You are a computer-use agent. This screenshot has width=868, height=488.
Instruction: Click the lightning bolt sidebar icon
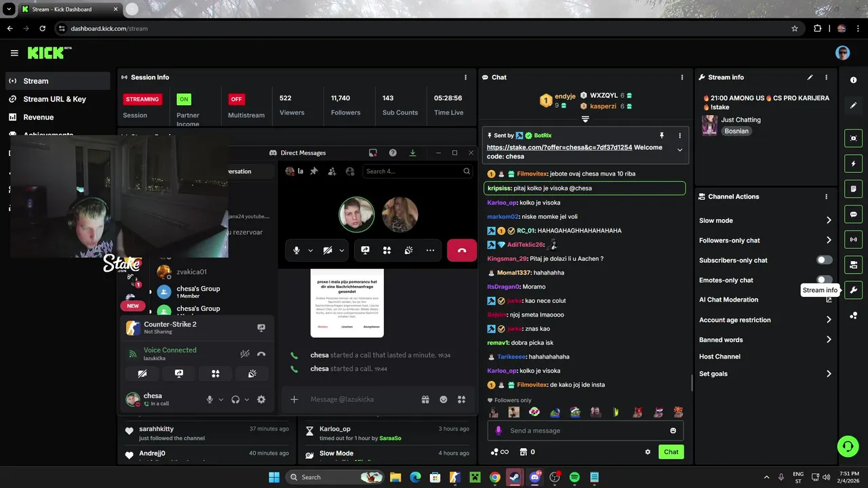click(853, 163)
